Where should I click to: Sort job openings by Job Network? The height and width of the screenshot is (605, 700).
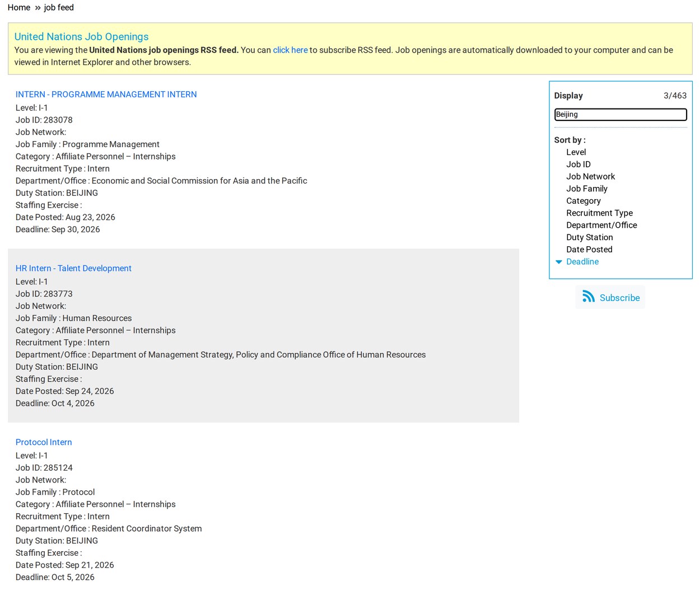click(x=590, y=177)
